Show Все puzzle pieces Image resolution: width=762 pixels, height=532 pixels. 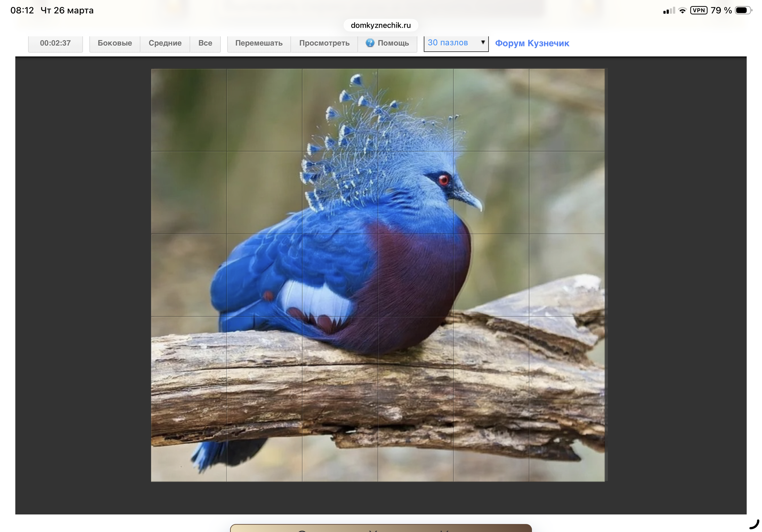coord(205,43)
